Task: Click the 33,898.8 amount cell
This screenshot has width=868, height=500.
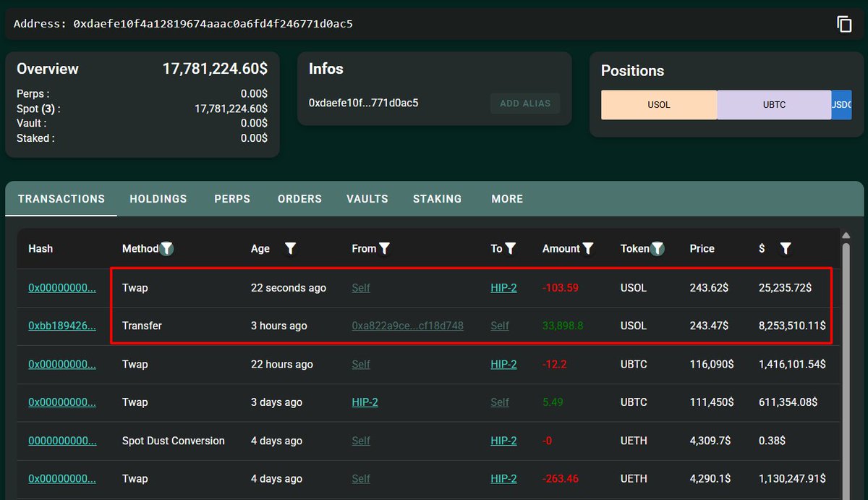Action: click(563, 326)
